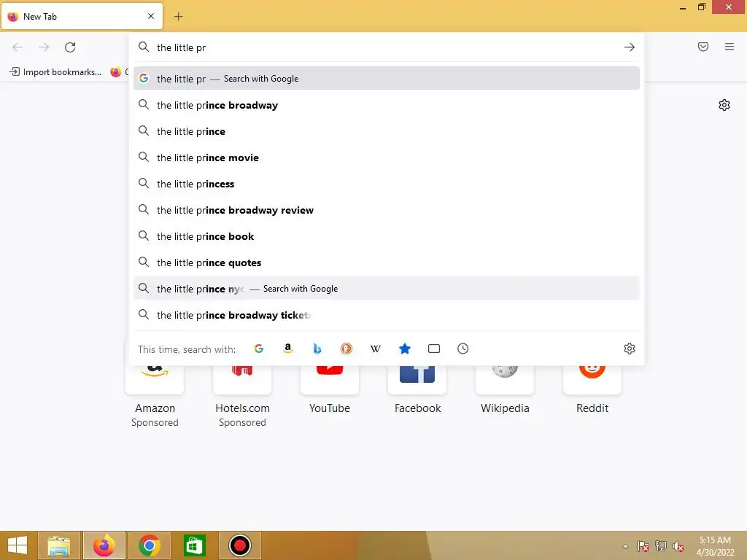The image size is (747, 560).
Task: Click the address bar text field
Action: point(386,47)
